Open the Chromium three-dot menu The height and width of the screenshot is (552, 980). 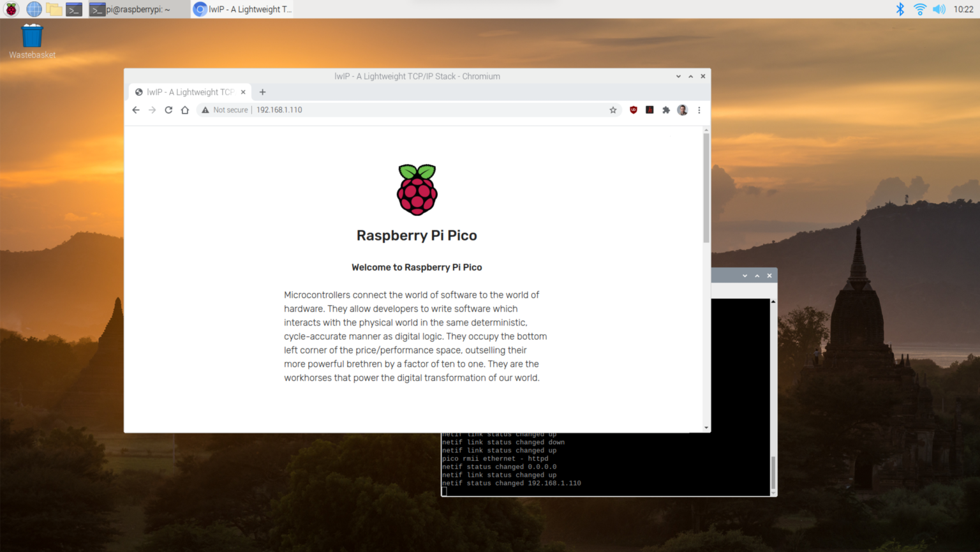[699, 110]
